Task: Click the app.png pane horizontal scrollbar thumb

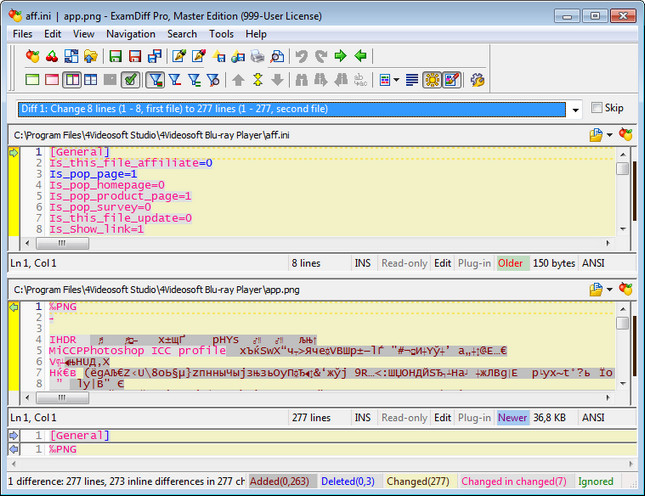Action: (62, 398)
